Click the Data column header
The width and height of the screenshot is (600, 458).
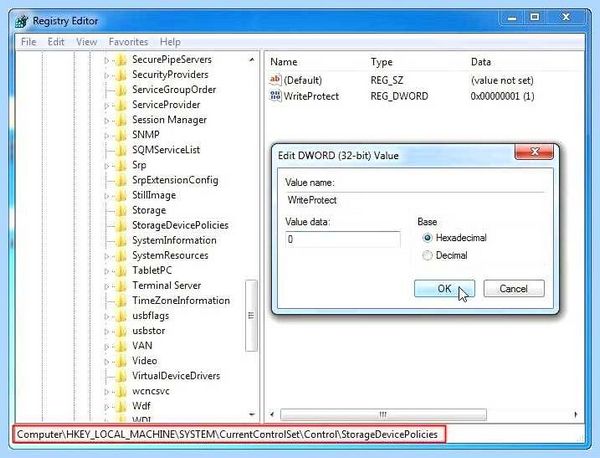click(481, 62)
